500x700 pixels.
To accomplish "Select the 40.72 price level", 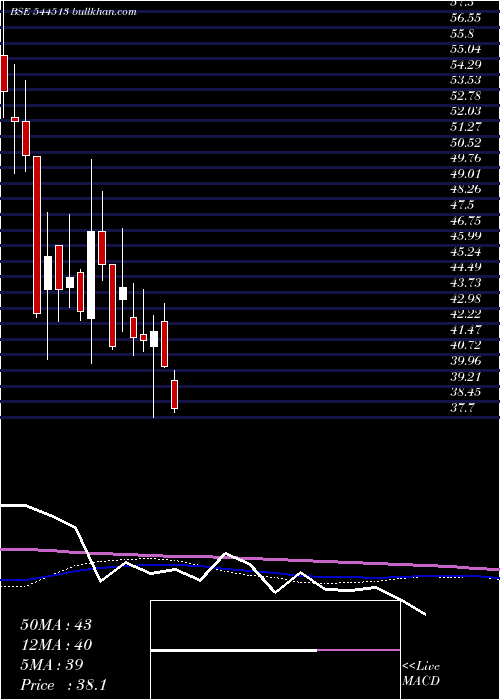I will (x=466, y=345).
